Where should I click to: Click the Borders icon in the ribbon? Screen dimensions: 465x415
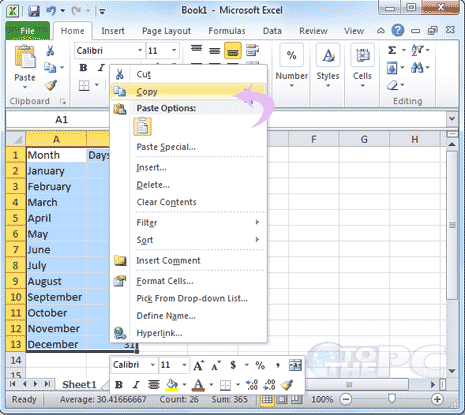coord(84,85)
